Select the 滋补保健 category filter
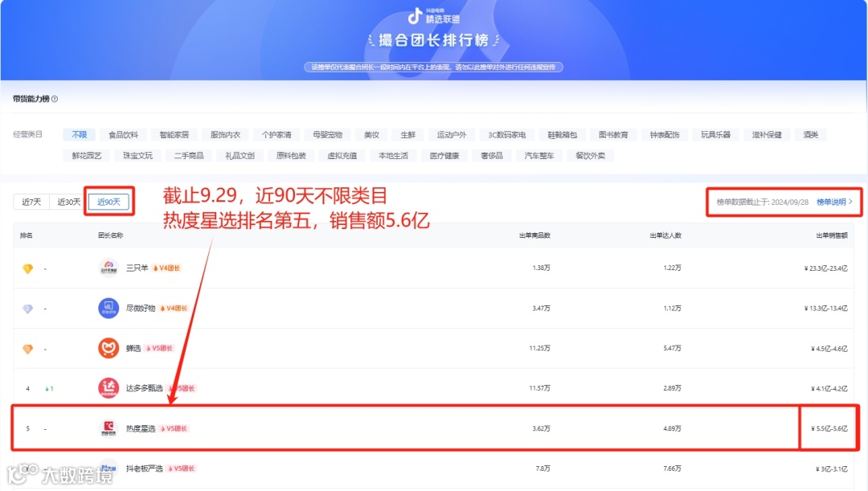Viewport: 868px width, 491px height. (x=767, y=134)
